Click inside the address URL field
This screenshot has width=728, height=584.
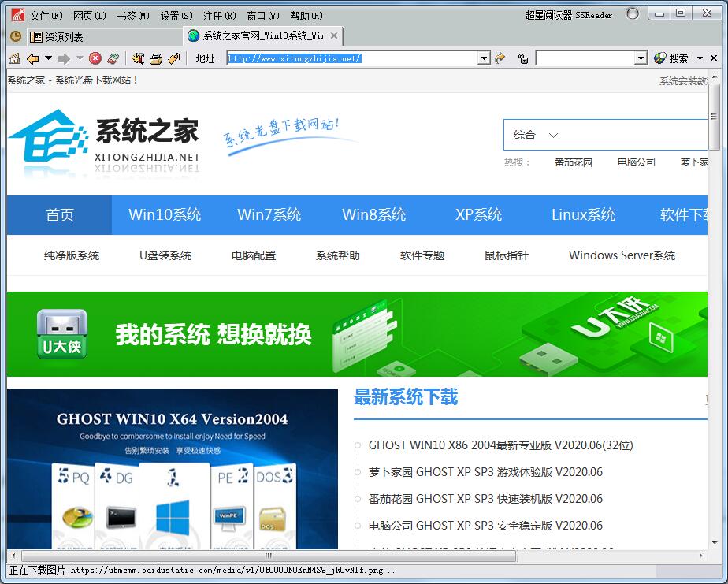(353, 58)
